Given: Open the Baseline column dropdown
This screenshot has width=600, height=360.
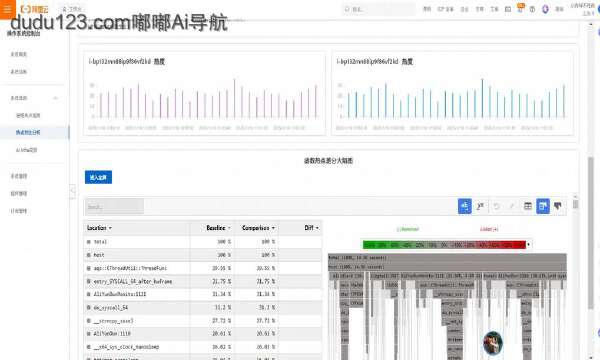Looking at the screenshot, I should [x=229, y=228].
